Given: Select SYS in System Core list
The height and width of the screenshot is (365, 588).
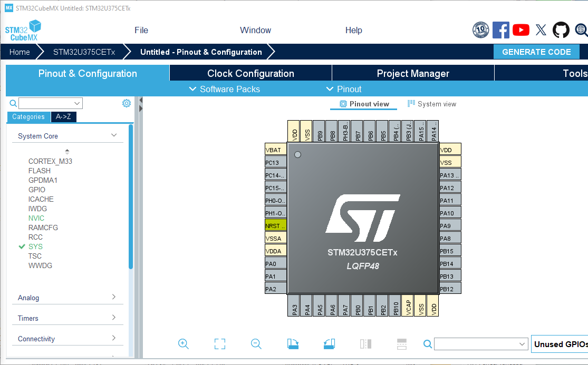Looking at the screenshot, I should [36, 246].
